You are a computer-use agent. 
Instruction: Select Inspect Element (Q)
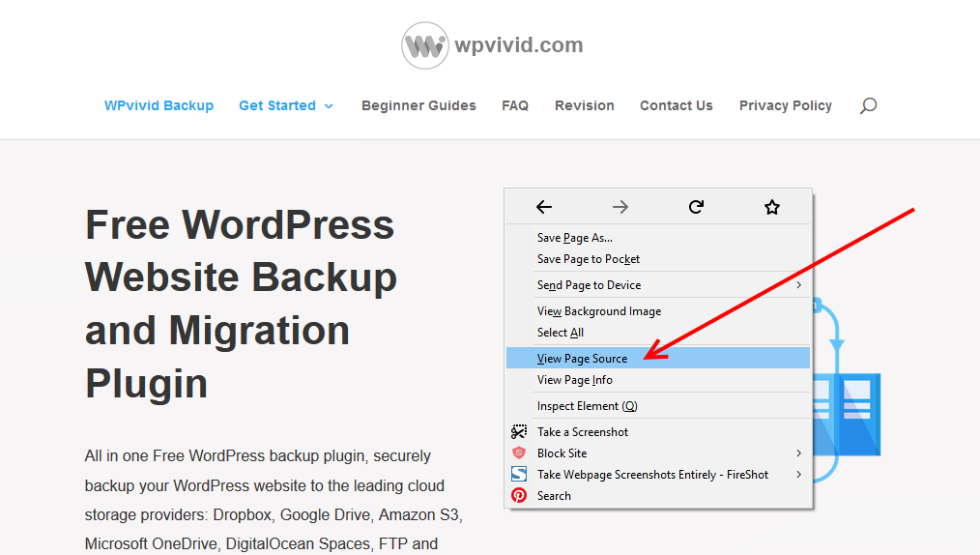pos(658,406)
